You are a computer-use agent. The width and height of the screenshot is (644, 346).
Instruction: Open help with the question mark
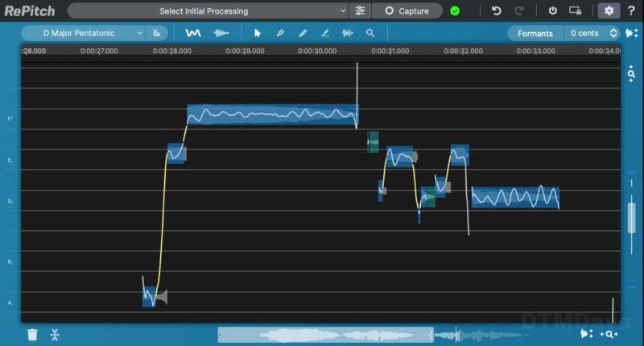tap(631, 11)
